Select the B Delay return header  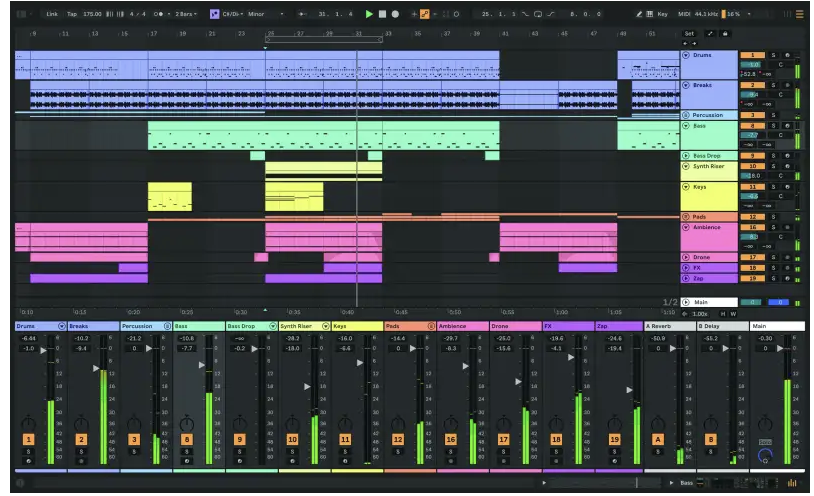[x=723, y=326]
